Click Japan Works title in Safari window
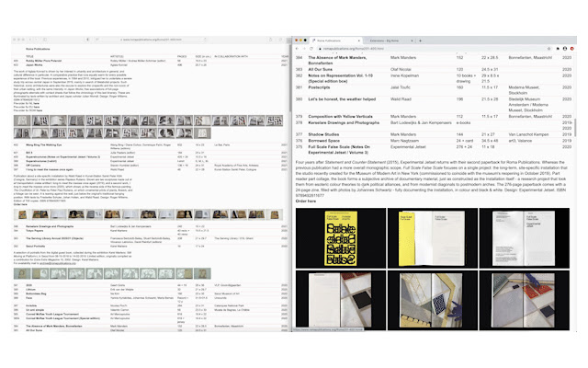Screen dimensions: 588x368 (34, 65)
